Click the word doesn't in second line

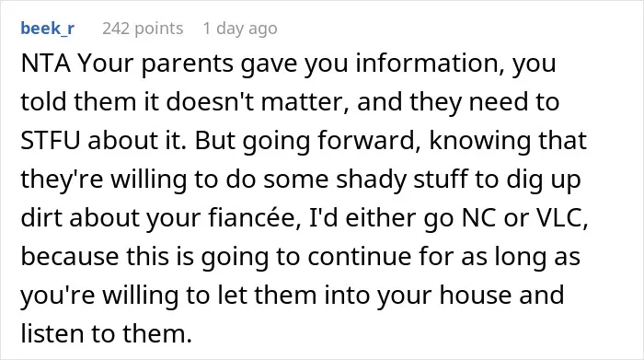point(210,101)
